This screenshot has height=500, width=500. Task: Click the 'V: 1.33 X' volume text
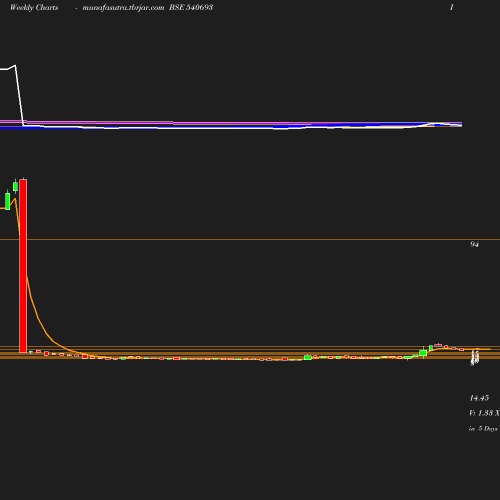pos(484,413)
